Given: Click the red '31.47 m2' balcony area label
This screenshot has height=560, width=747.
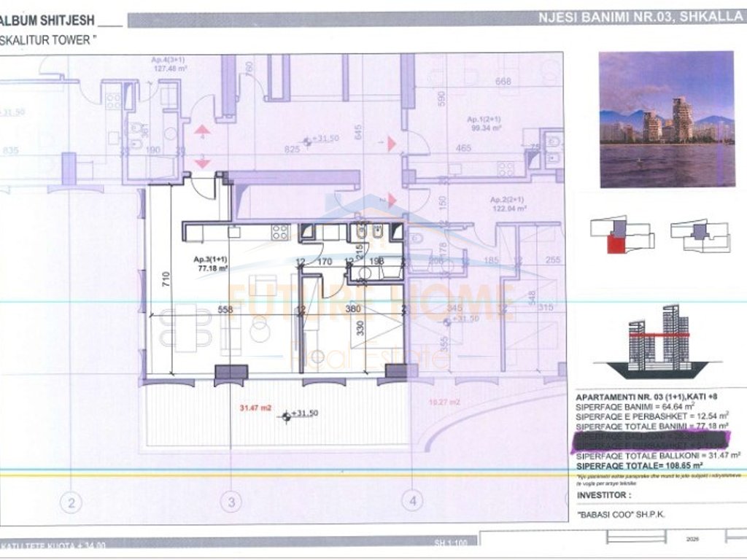Looking at the screenshot, I should [x=255, y=408].
